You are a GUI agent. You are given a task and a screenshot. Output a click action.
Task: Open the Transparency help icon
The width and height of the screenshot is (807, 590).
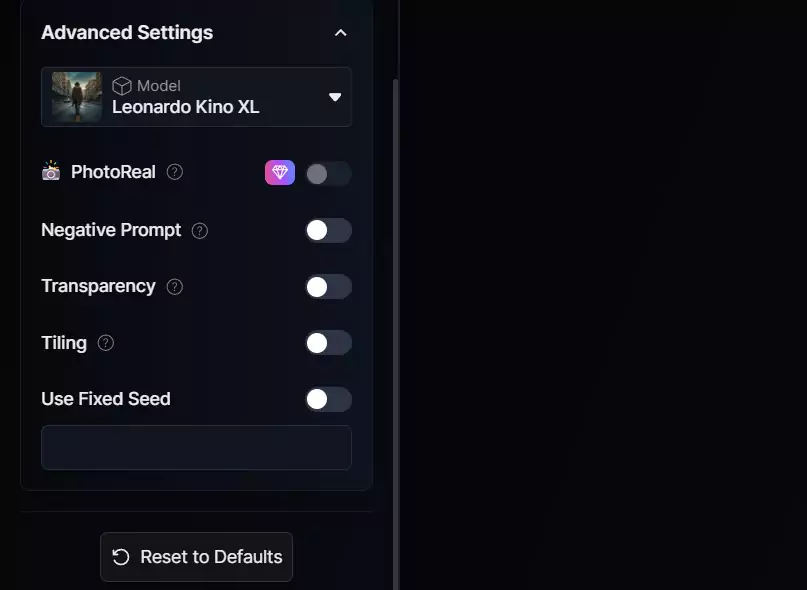pos(174,287)
